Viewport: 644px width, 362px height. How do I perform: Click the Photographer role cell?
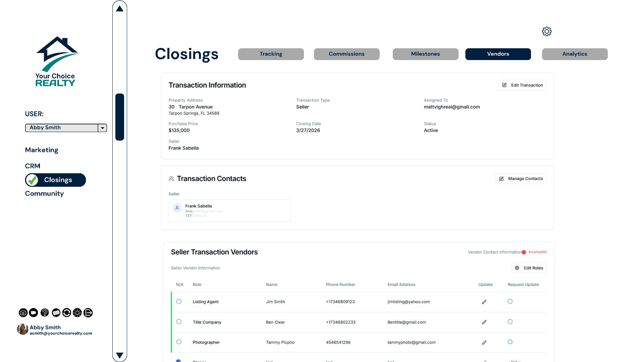(x=206, y=343)
